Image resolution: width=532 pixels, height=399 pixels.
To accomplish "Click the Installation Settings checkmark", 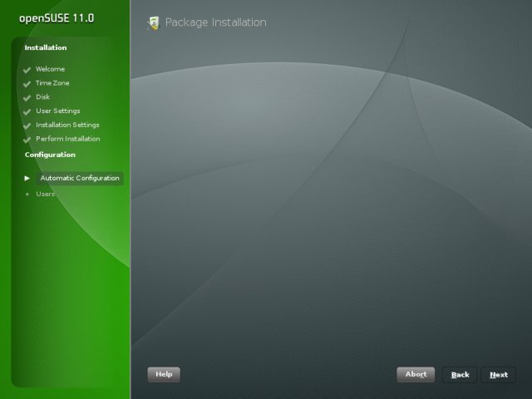I will point(27,126).
